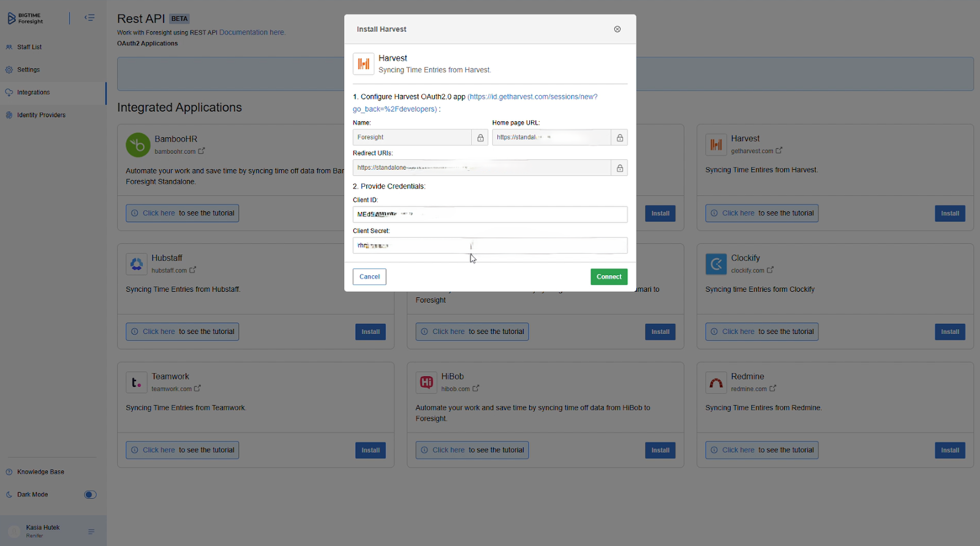Click the Integrated Applications heading
The width and height of the screenshot is (980, 546).
[179, 107]
